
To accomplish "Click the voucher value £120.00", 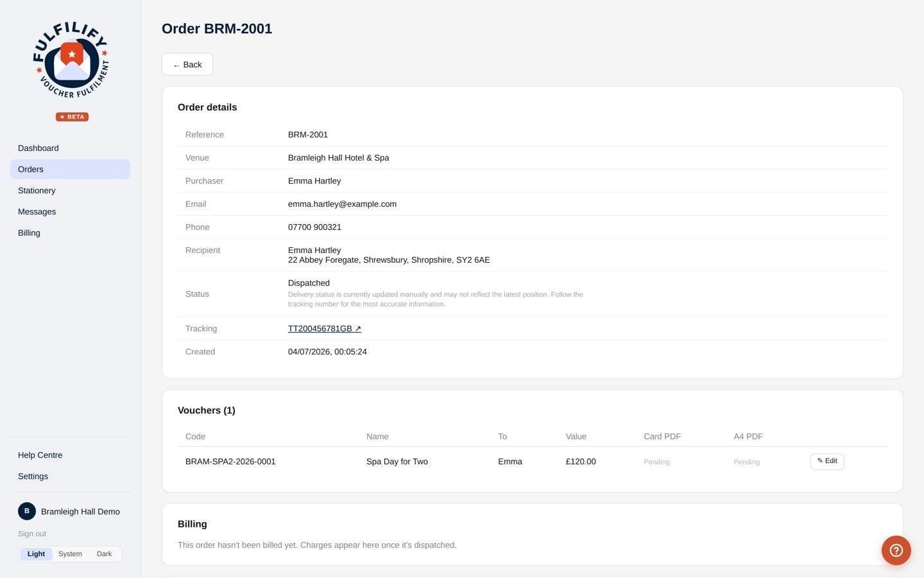I will pyautogui.click(x=581, y=462).
